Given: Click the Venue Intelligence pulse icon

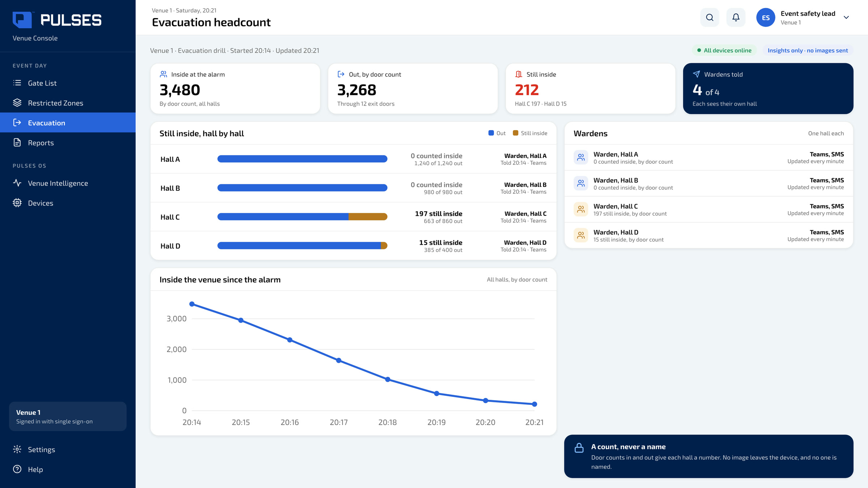Looking at the screenshot, I should 17,183.
